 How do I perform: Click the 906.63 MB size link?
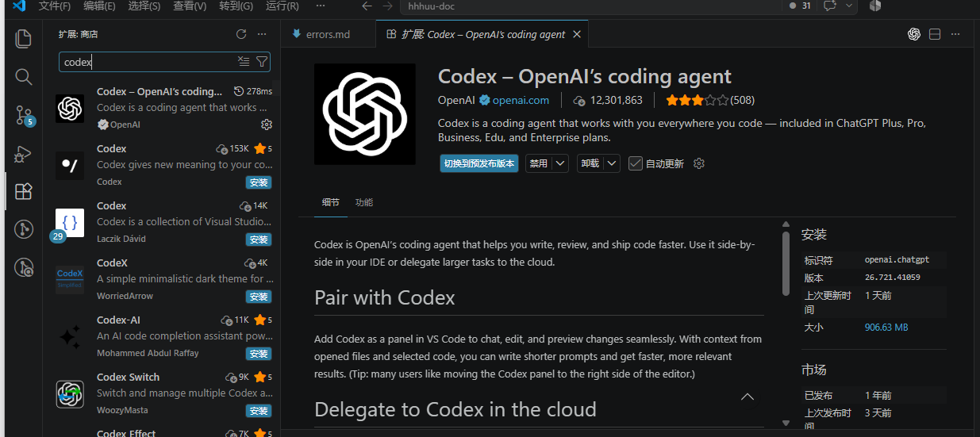tap(886, 327)
